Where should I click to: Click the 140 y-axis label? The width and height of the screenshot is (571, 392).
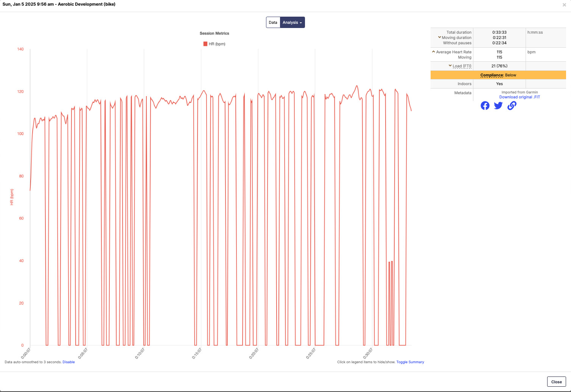point(20,49)
